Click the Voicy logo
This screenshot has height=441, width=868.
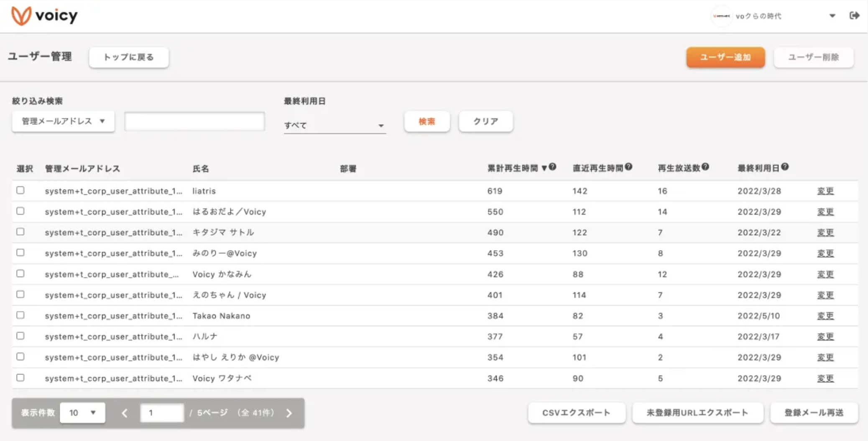[44, 16]
